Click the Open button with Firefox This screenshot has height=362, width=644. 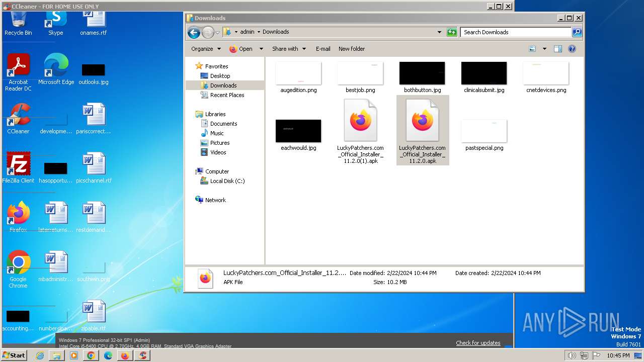(x=241, y=49)
